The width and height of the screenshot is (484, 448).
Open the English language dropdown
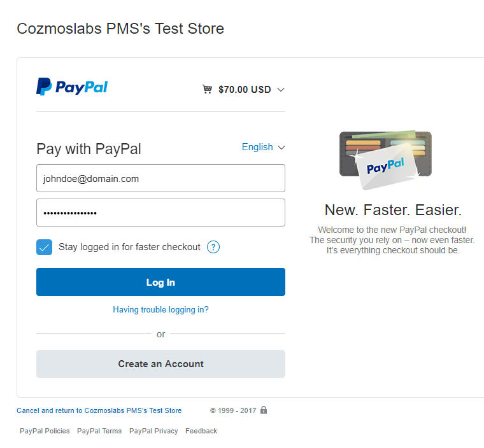click(x=263, y=147)
